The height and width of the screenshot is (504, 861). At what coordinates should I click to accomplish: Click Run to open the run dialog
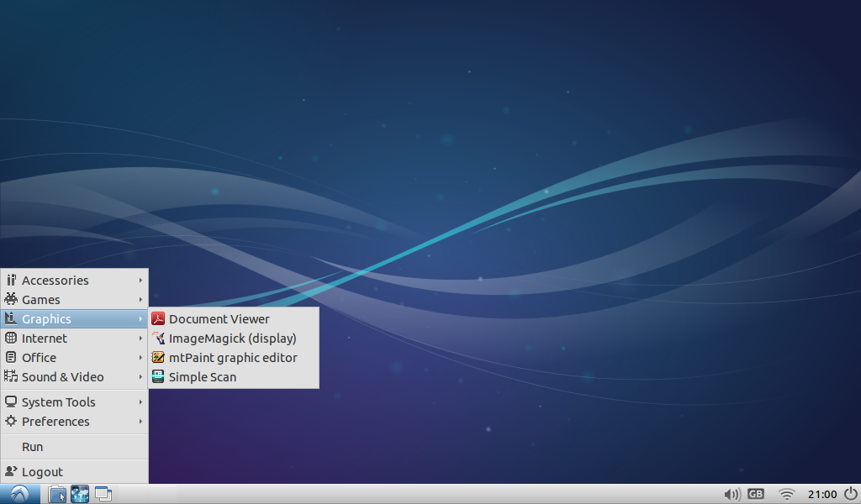(x=32, y=446)
